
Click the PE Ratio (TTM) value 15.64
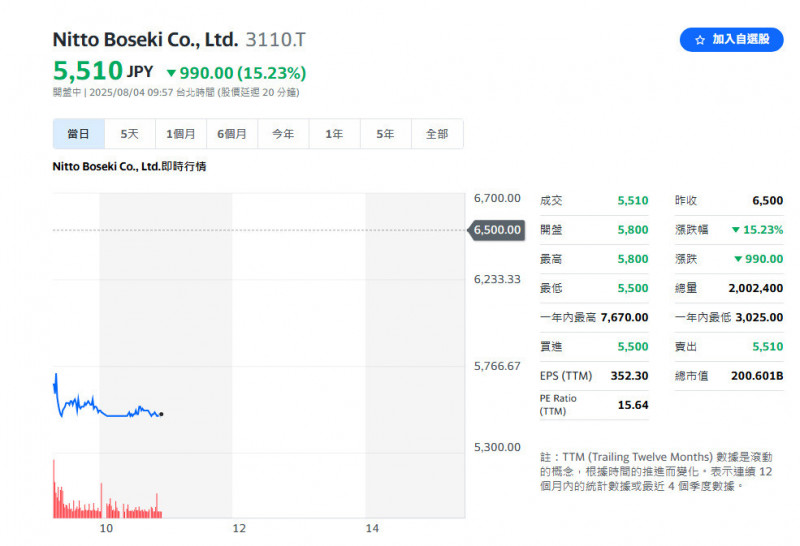coord(633,405)
